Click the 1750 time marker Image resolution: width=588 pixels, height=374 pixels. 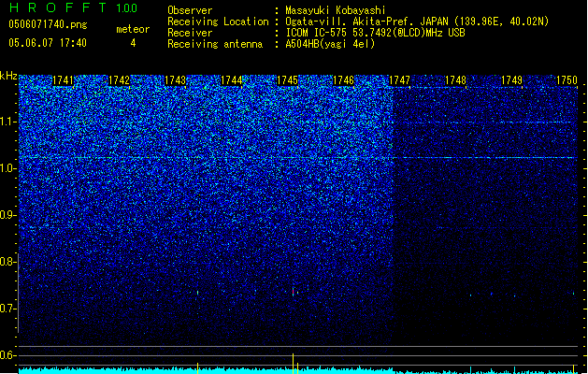[567, 80]
